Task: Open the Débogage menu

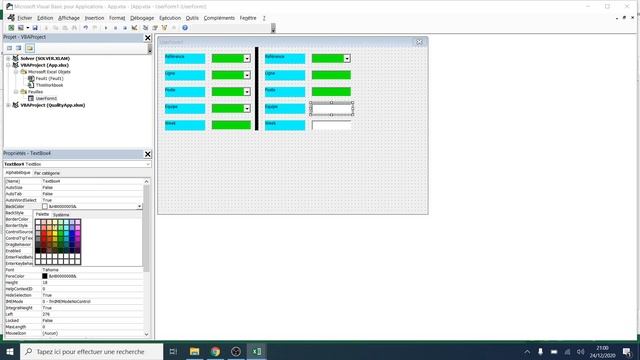Action: [142, 18]
